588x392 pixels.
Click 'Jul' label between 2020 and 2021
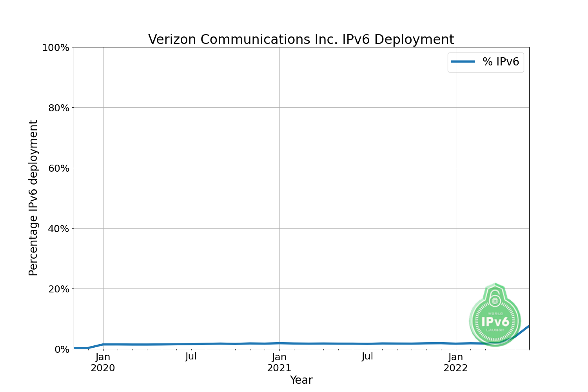(191, 357)
